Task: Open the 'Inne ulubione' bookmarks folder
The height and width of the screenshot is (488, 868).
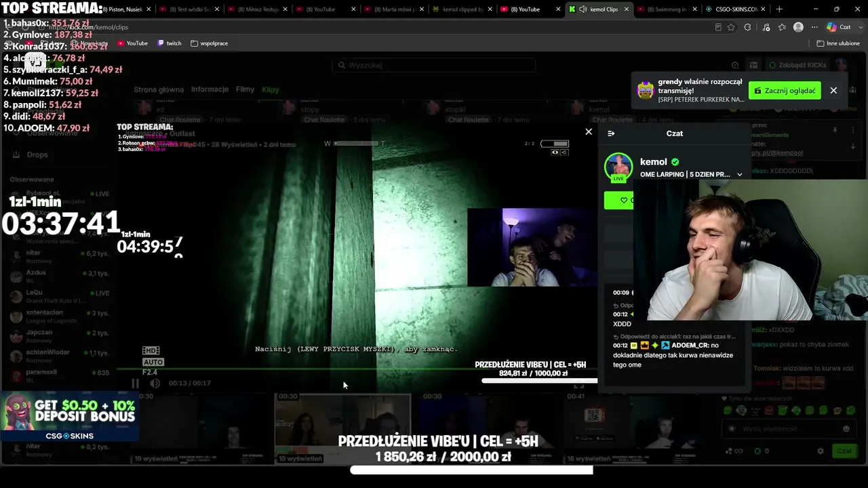Action: coord(838,43)
